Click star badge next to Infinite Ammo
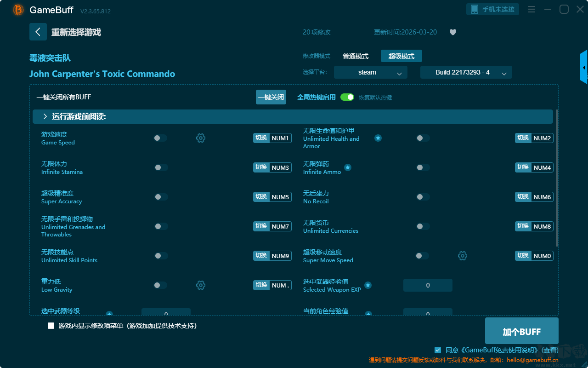The image size is (588, 368). (348, 167)
